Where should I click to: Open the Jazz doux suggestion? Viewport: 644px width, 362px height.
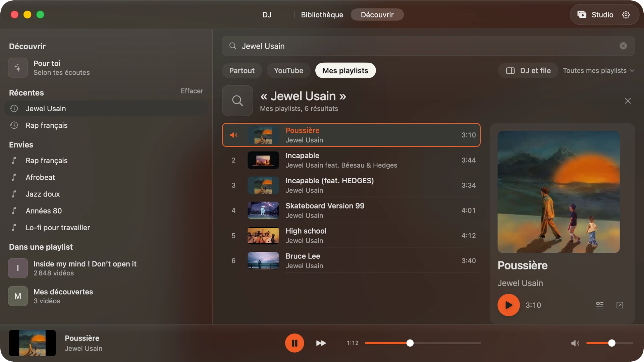[106, 194]
